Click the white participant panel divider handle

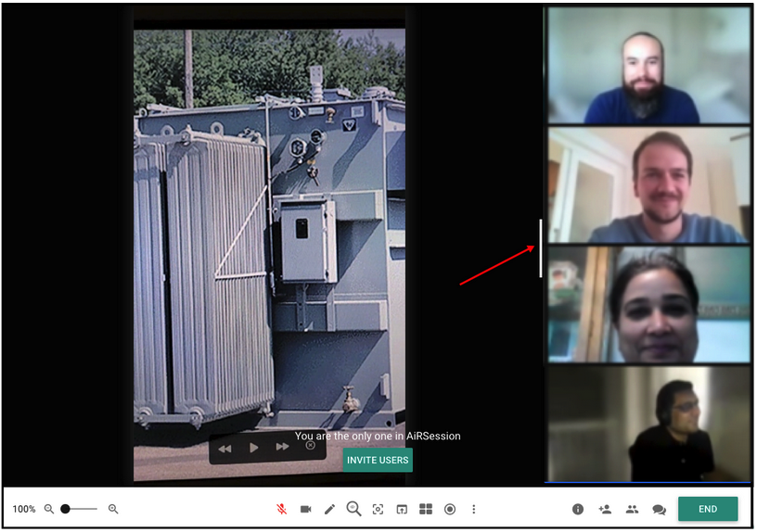tap(540, 248)
